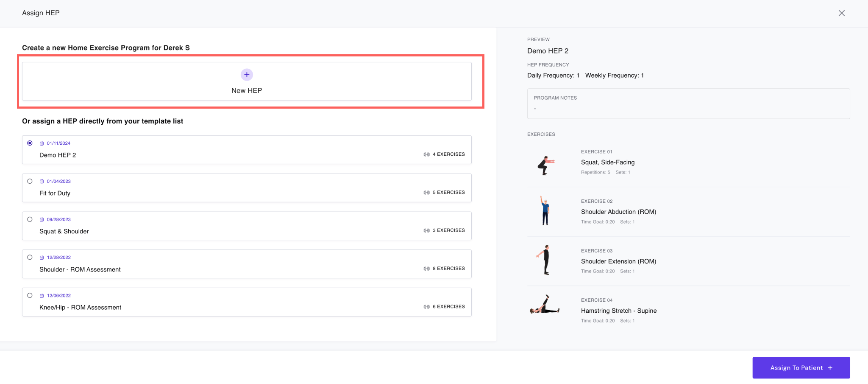Click calendar icon next to 12/06/2022
The width and height of the screenshot is (868, 384).
coord(42,296)
